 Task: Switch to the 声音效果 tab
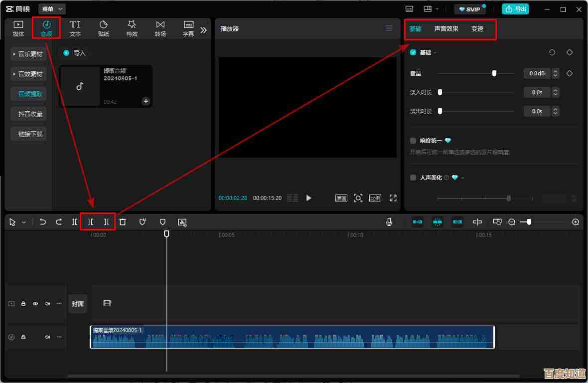tap(446, 29)
